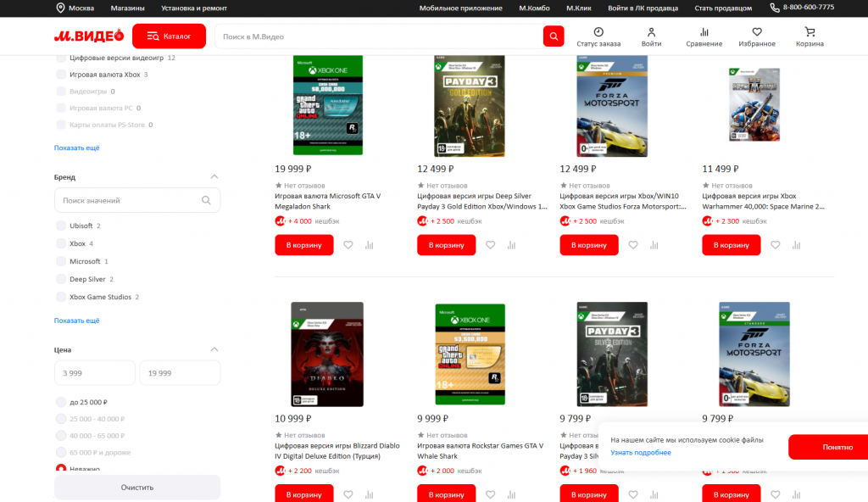Click the minimum price field 3 999
Screen dimensions: 868x502
(x=94, y=373)
